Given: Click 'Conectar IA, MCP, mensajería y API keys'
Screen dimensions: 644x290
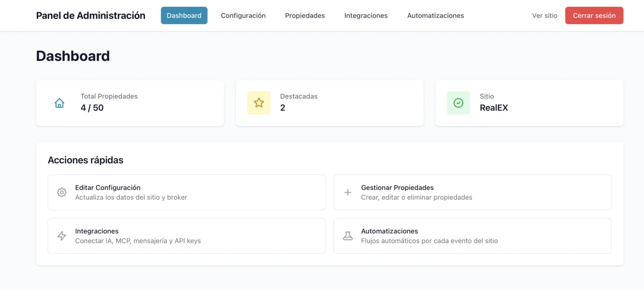Looking at the screenshot, I should 138,241.
